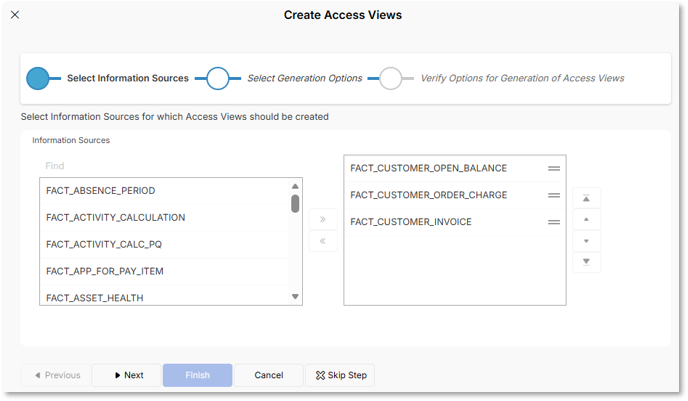Select FACT_CUSTOMER_ORDER_CHARGE in selected list
The width and height of the screenshot is (688, 401).
coord(455,195)
